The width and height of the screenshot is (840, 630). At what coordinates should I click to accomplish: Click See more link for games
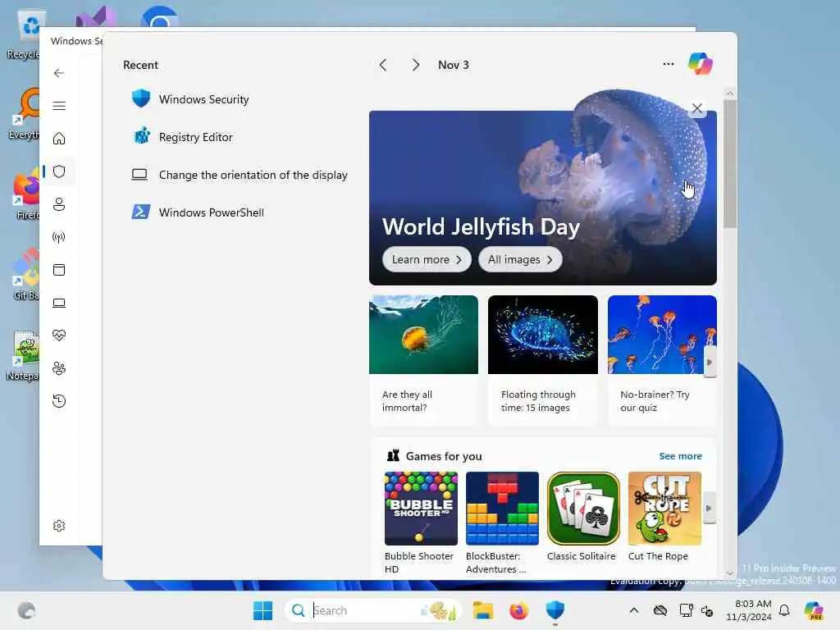pos(680,456)
